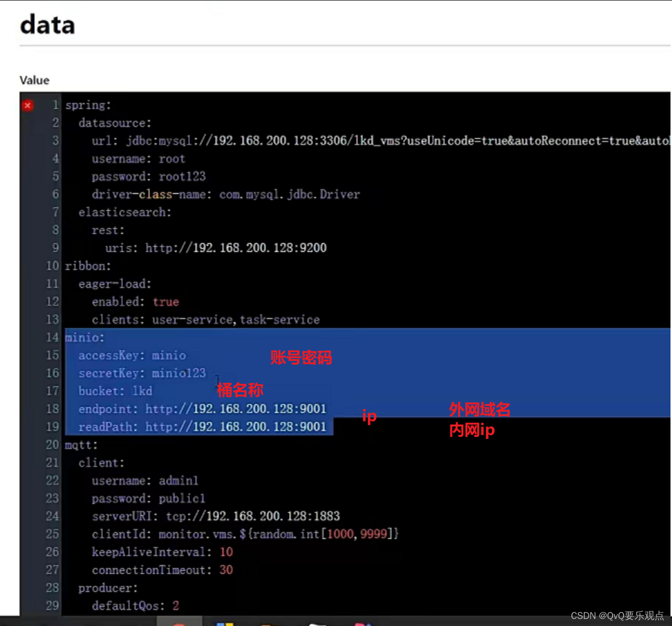Screen dimensions: 672x626
Task: Click the 'client:' key on line 21
Action: click(101, 463)
